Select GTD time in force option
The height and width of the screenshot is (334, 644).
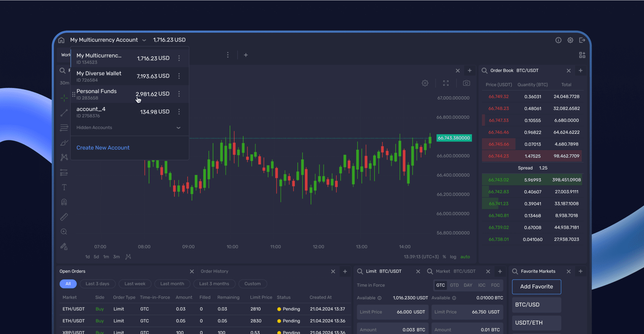tap(454, 285)
